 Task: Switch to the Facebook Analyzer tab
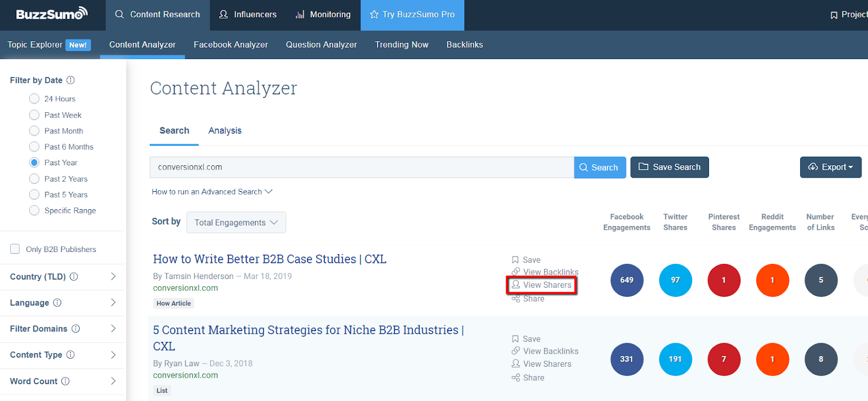coord(231,44)
